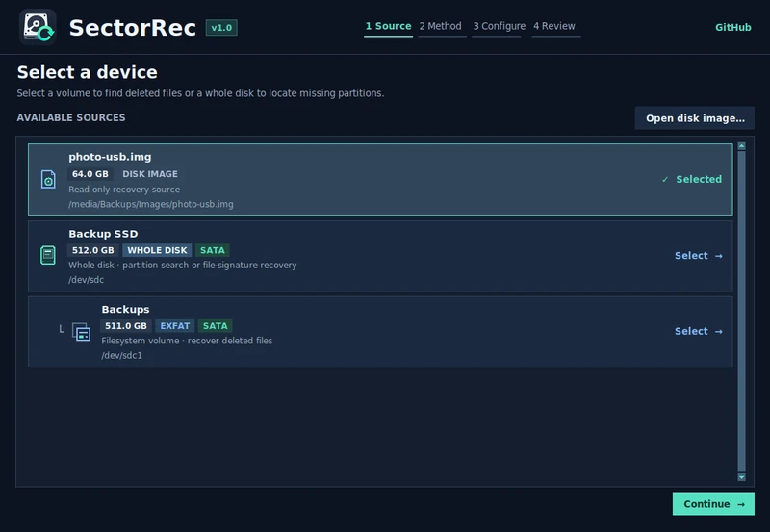Open the GitHub link

[x=732, y=28]
